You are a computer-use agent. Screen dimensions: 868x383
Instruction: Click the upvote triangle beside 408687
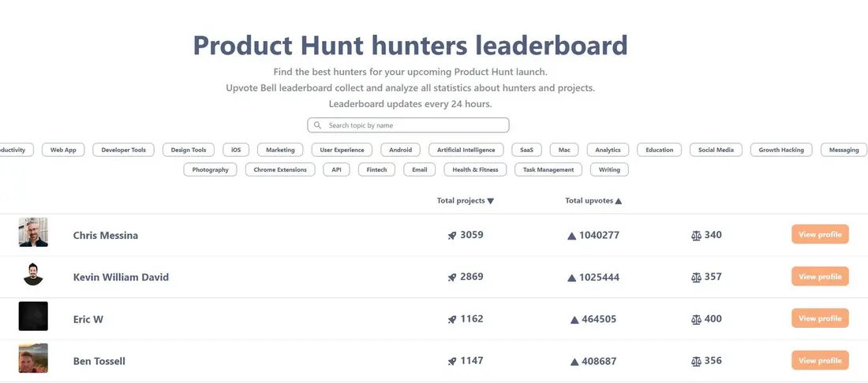pyautogui.click(x=574, y=362)
